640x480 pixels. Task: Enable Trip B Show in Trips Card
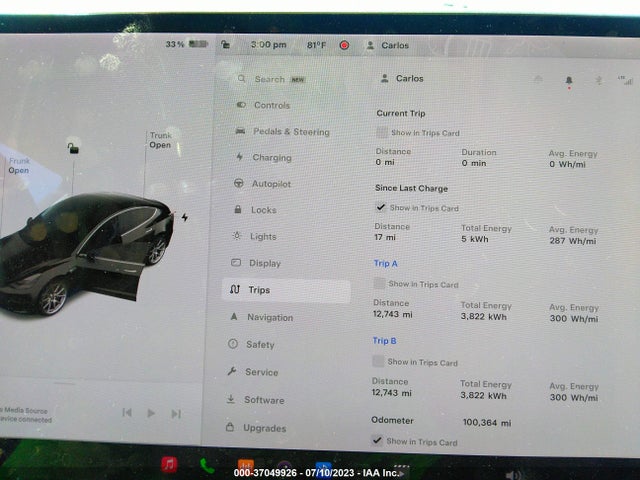(378, 361)
